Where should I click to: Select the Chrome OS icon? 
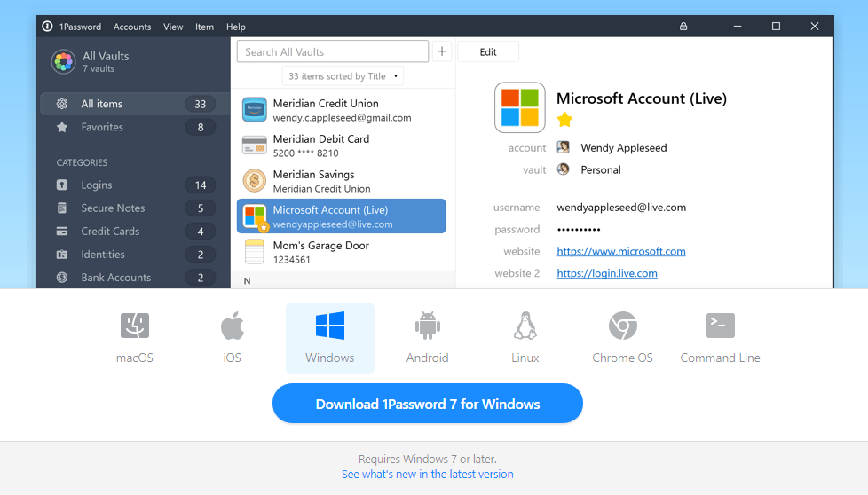(x=623, y=326)
